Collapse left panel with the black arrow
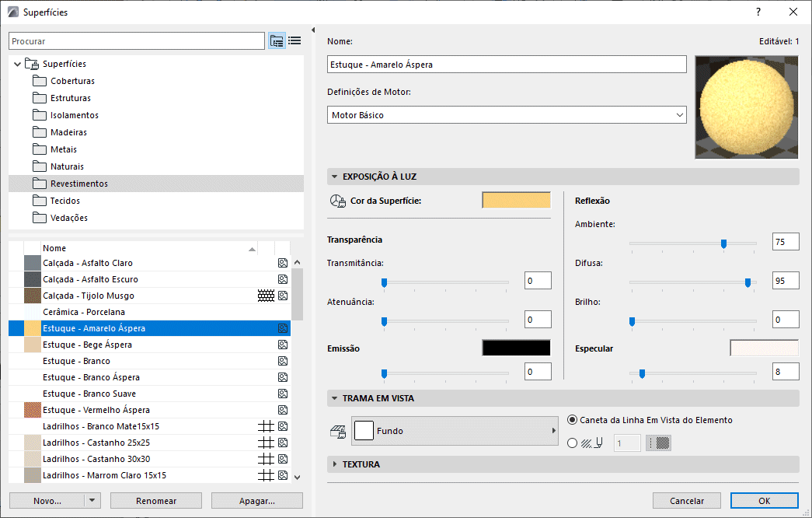Screen dimensions: 812x518 pos(313,30)
